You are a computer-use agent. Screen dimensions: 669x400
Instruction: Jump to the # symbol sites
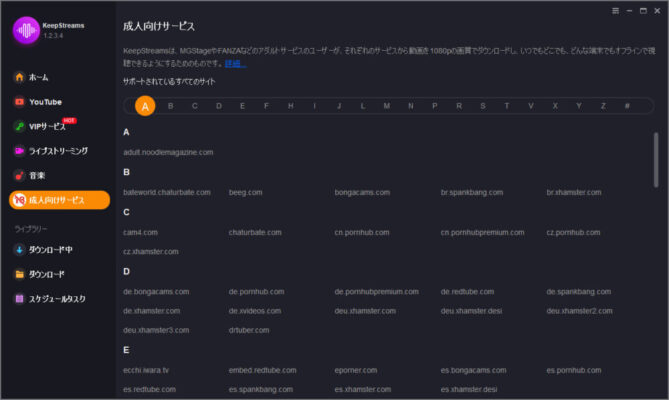tap(627, 106)
